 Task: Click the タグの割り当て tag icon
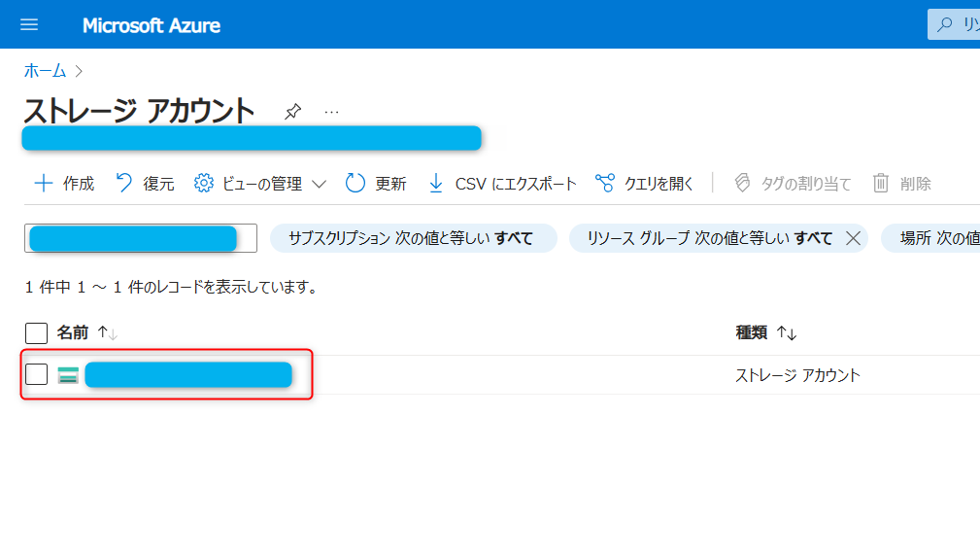pyautogui.click(x=742, y=183)
